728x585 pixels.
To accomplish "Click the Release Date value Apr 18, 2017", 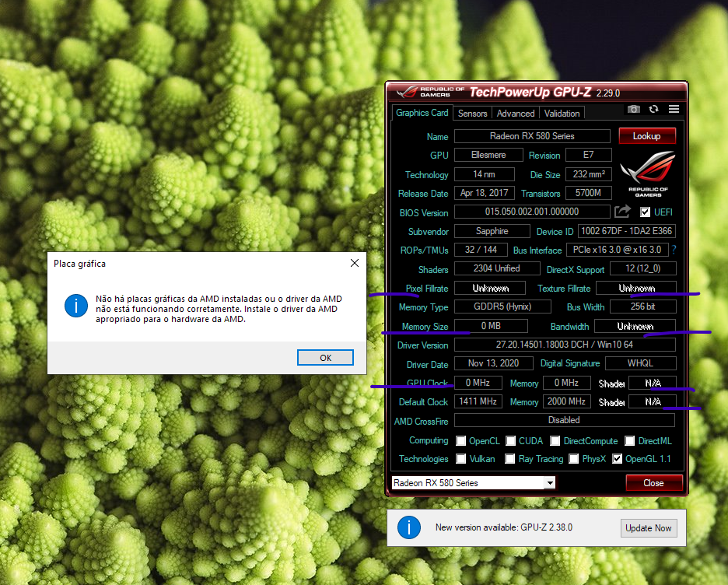I will click(485, 193).
